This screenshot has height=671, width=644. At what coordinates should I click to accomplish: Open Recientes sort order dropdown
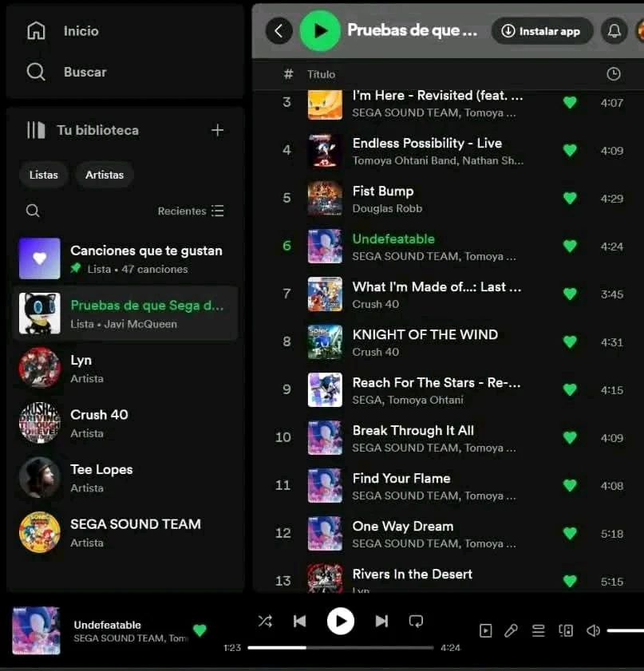coord(191,211)
